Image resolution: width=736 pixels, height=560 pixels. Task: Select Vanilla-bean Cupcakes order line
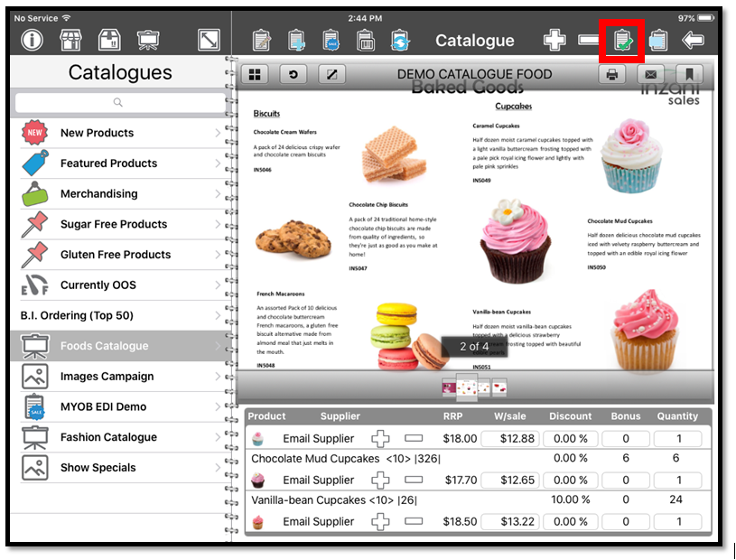pos(478,499)
